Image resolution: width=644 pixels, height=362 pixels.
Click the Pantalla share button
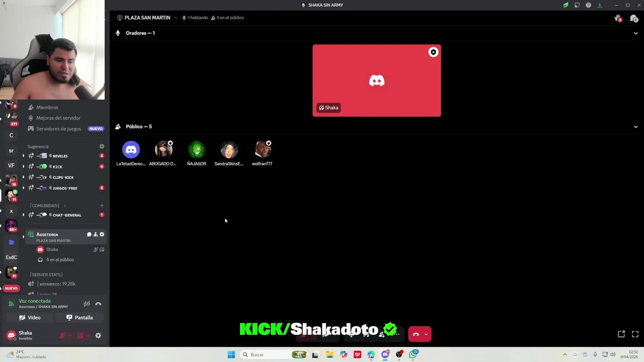point(80,318)
